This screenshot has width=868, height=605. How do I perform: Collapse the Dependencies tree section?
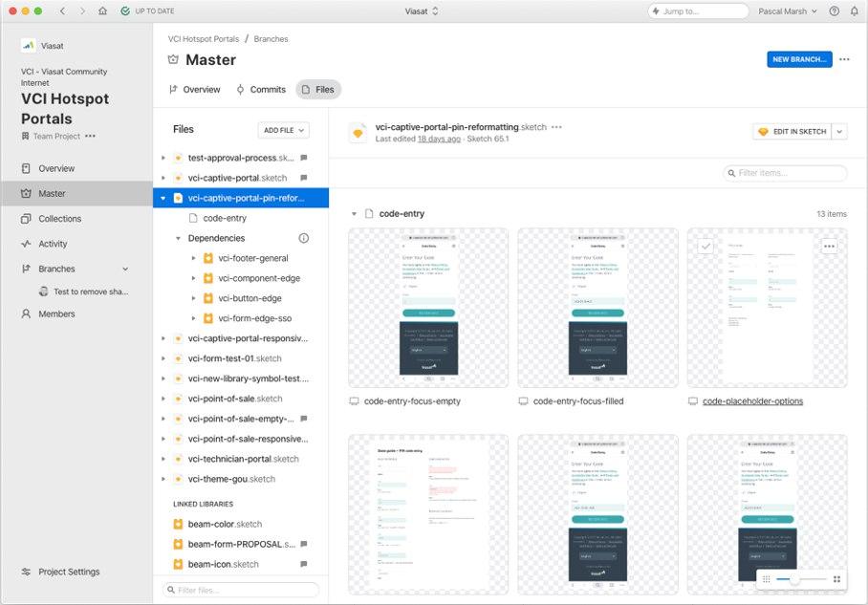click(179, 239)
